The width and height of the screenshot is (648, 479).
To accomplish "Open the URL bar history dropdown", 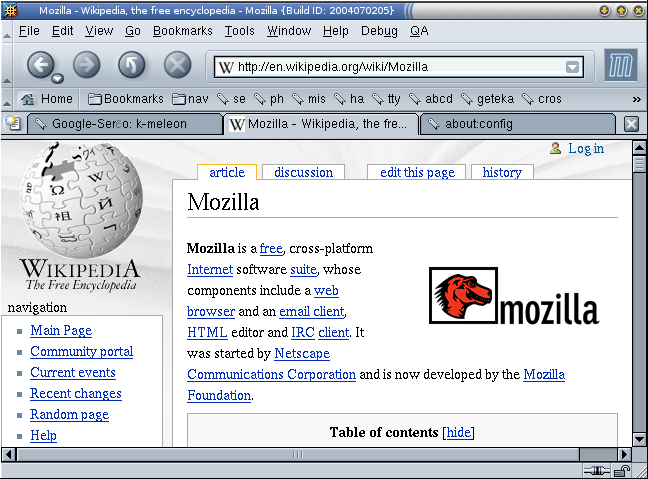I will 572,67.
